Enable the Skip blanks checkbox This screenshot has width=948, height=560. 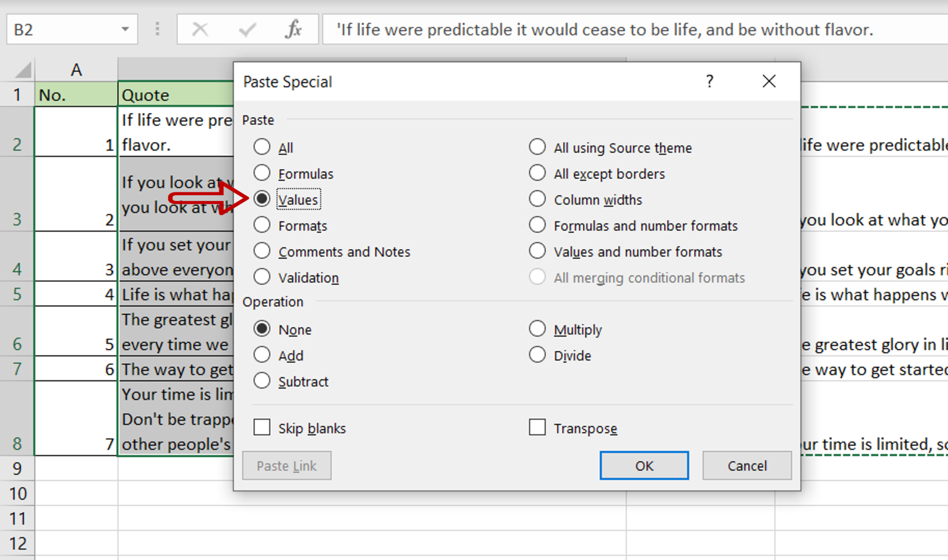click(262, 428)
